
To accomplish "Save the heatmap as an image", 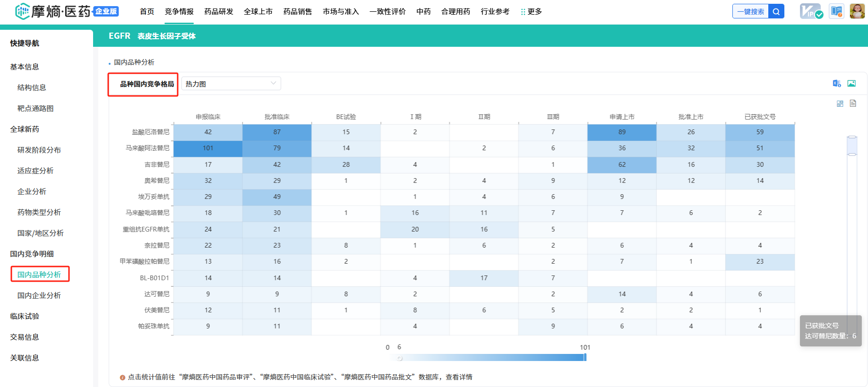I will [x=851, y=84].
